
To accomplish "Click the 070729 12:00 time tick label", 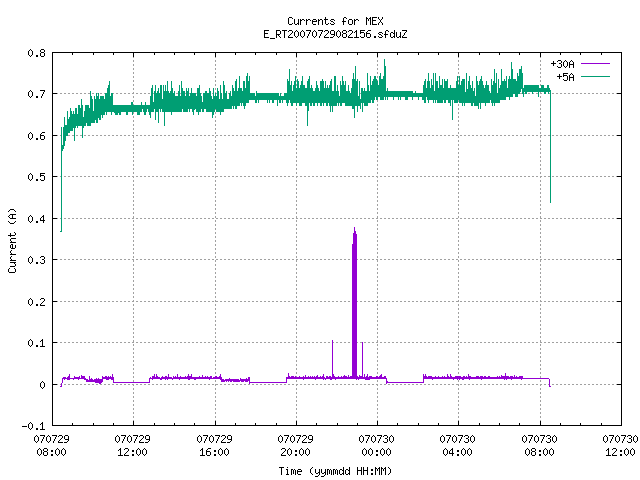I will [133, 446].
